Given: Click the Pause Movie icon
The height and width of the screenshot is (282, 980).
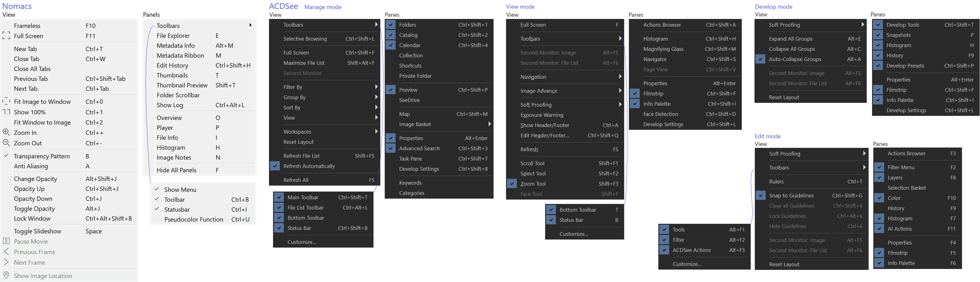Looking at the screenshot, I should (x=6, y=241).
